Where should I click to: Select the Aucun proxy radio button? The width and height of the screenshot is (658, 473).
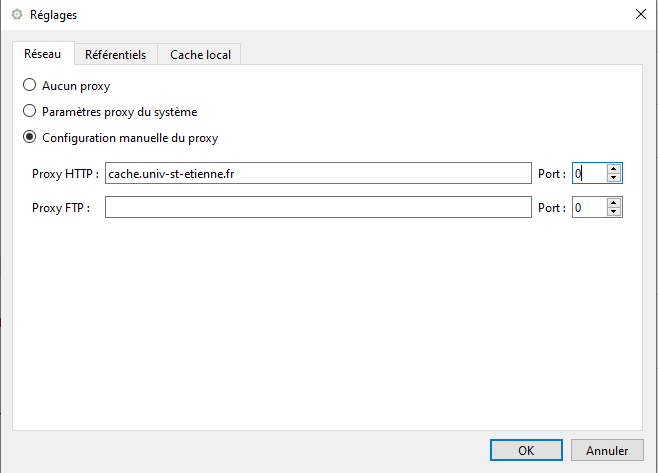pos(30,86)
